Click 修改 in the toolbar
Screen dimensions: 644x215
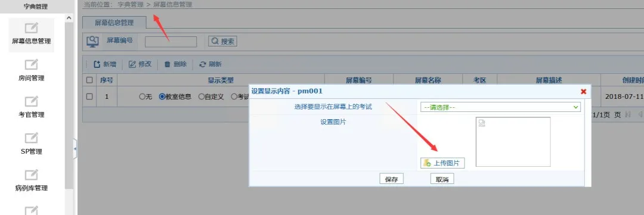tap(140, 64)
